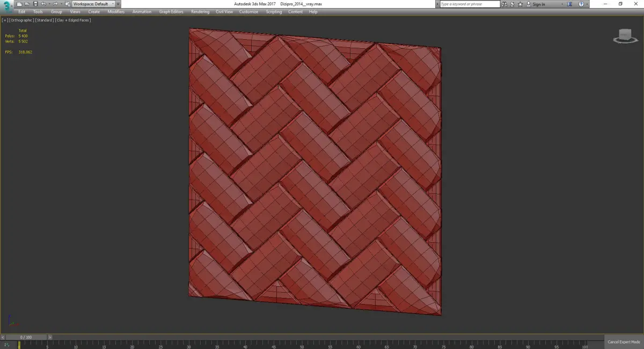Viewport: 644px width, 349px height.
Task: Open the Tools menu
Action: pyautogui.click(x=38, y=12)
